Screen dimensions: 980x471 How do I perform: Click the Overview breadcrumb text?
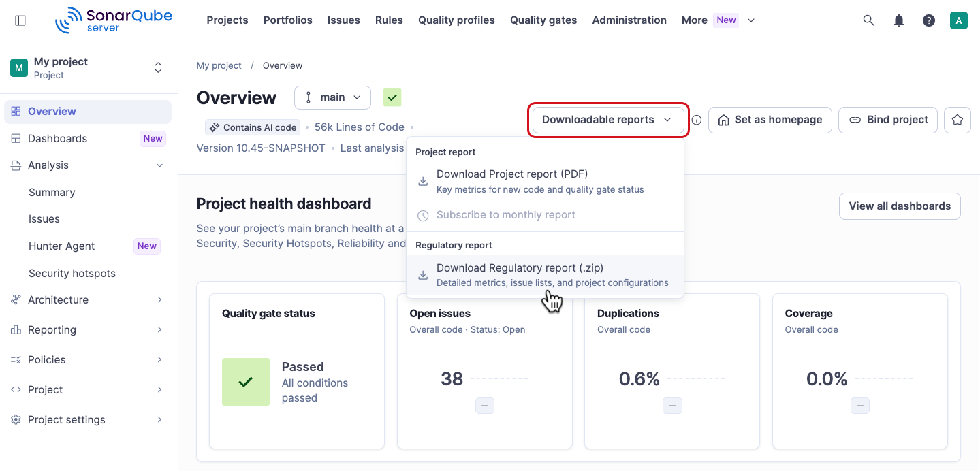click(283, 66)
